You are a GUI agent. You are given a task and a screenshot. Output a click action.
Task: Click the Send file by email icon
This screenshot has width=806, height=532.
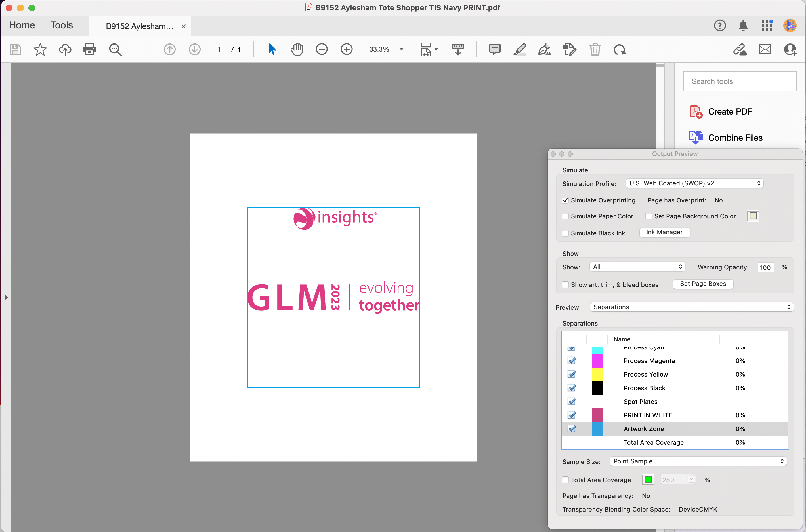(x=765, y=50)
